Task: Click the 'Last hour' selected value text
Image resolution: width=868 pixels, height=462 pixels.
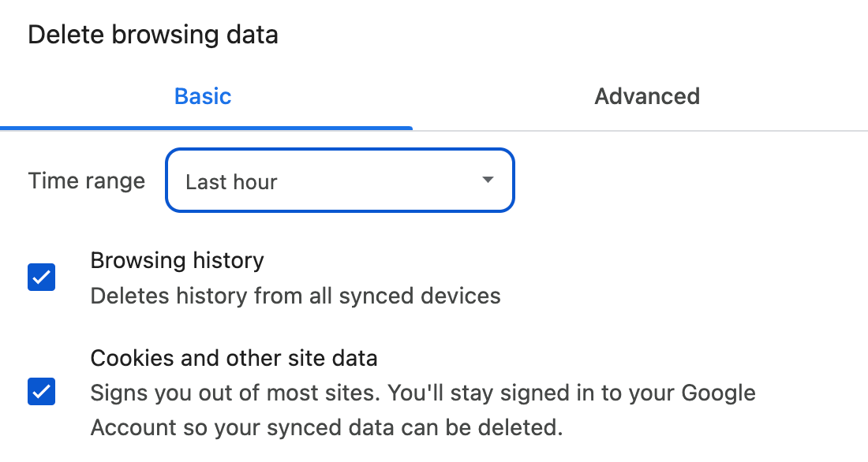Action: point(231,182)
